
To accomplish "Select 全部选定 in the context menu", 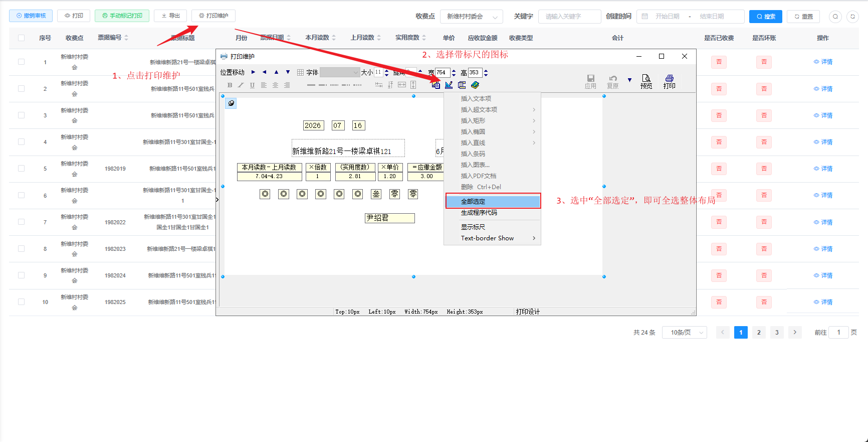I will [x=493, y=201].
